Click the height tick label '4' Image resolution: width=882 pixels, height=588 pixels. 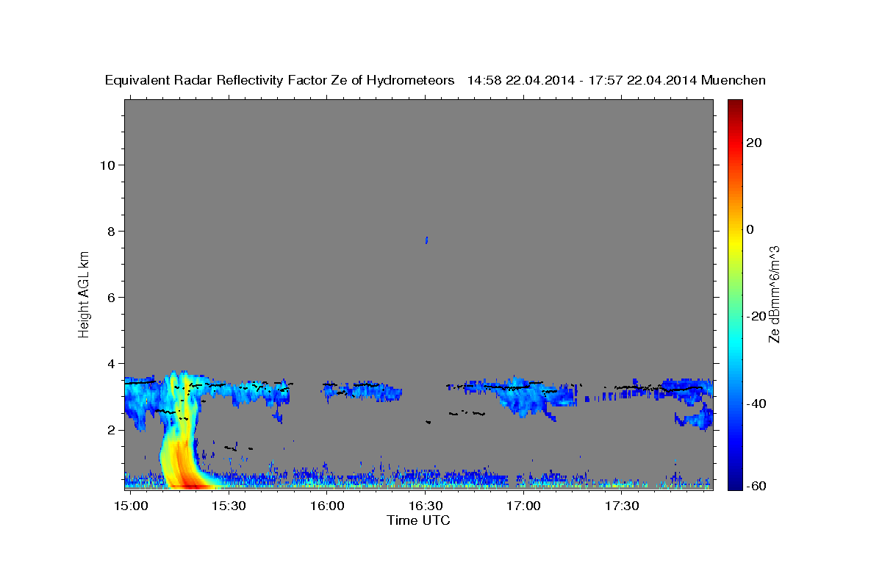(111, 363)
